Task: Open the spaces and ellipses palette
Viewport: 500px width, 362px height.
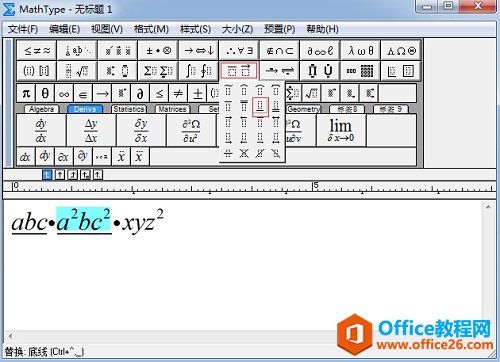Action: pyautogui.click(x=77, y=50)
